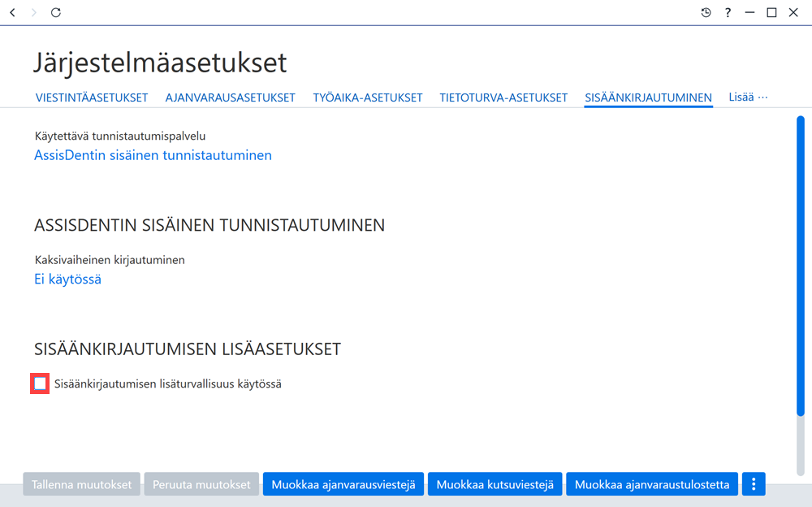
Task: Open the three-dot overflow button at bottom
Action: tap(754, 484)
